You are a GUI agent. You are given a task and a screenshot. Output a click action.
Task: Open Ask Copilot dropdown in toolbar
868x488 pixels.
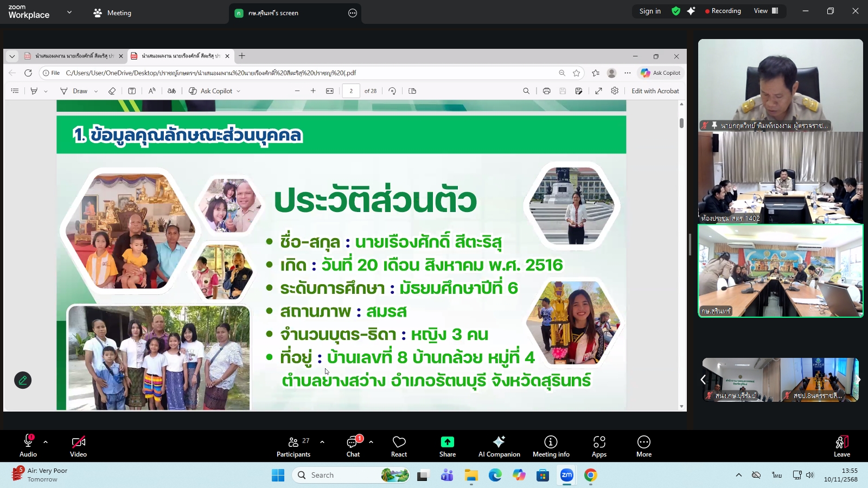[x=238, y=91]
